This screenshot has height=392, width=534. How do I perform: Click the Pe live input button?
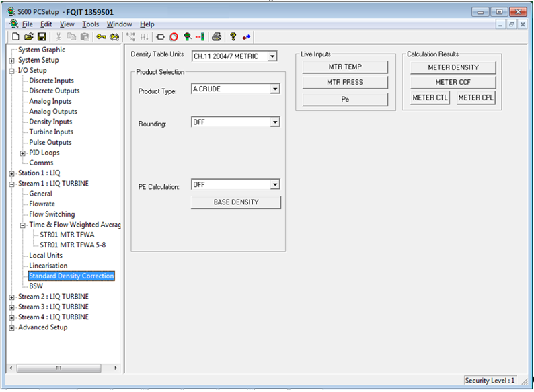pos(345,99)
